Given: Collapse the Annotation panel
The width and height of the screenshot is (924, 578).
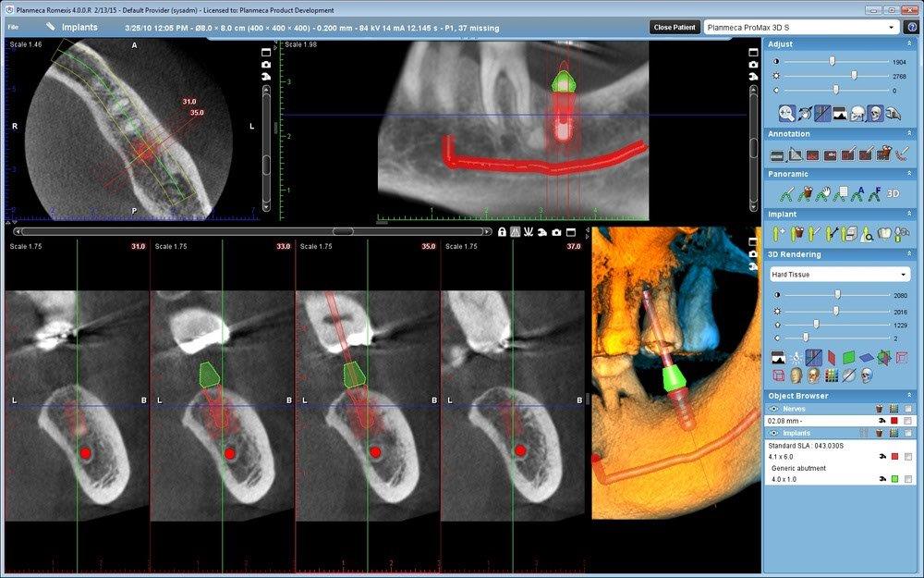Looking at the screenshot, I should coord(908,134).
